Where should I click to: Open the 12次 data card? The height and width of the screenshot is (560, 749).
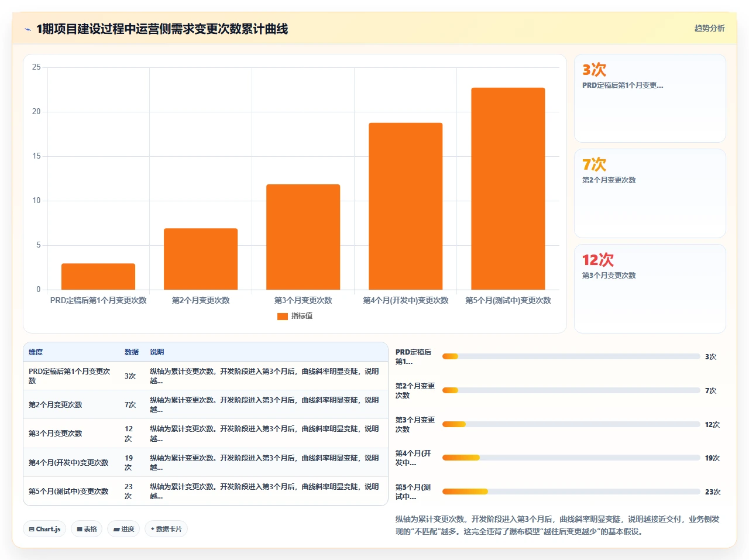tap(650, 288)
